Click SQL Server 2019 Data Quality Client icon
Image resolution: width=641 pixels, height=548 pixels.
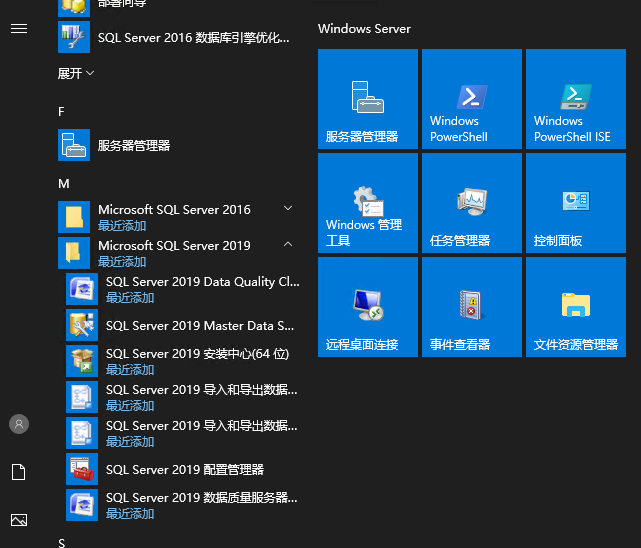pos(82,289)
